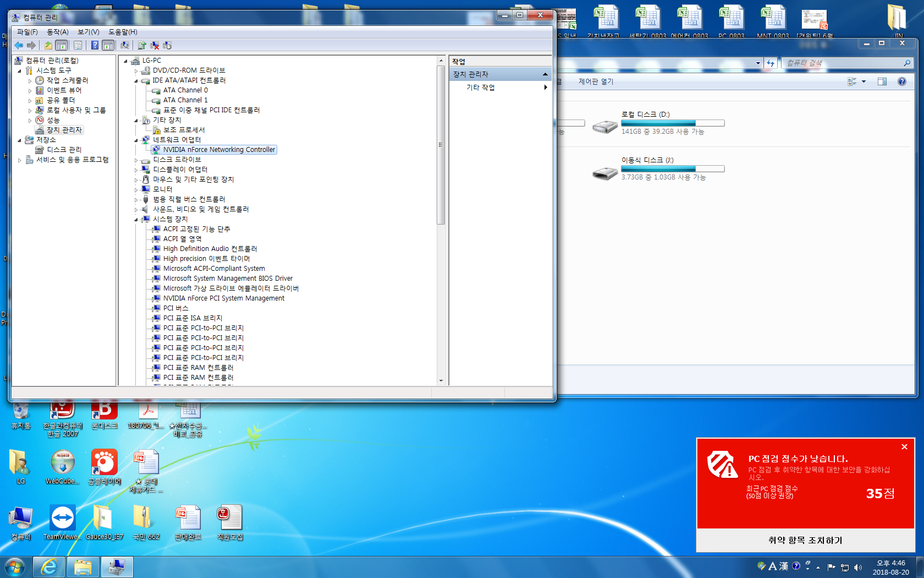Click Scan for hardware changes icon
This screenshot has height=578, width=924.
pos(125,45)
